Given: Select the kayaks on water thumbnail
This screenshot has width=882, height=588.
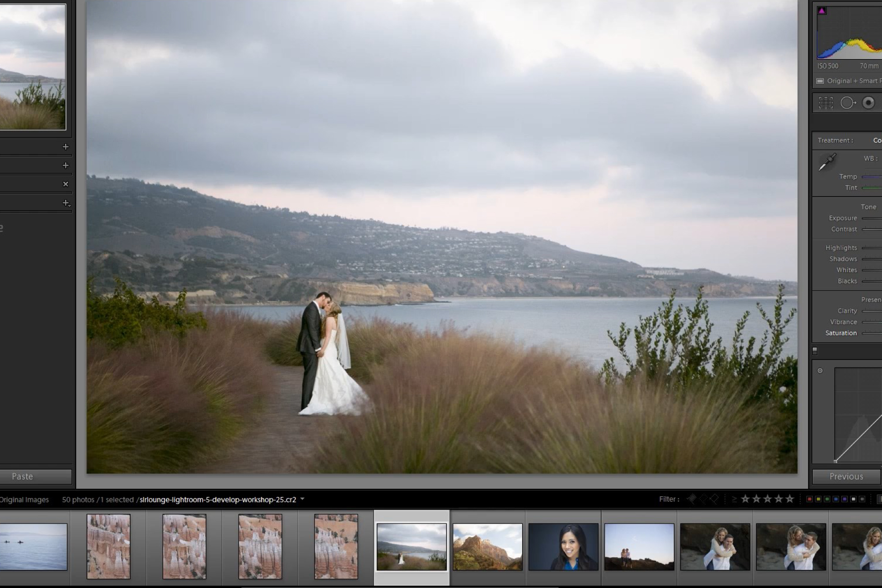Looking at the screenshot, I should (x=34, y=547).
